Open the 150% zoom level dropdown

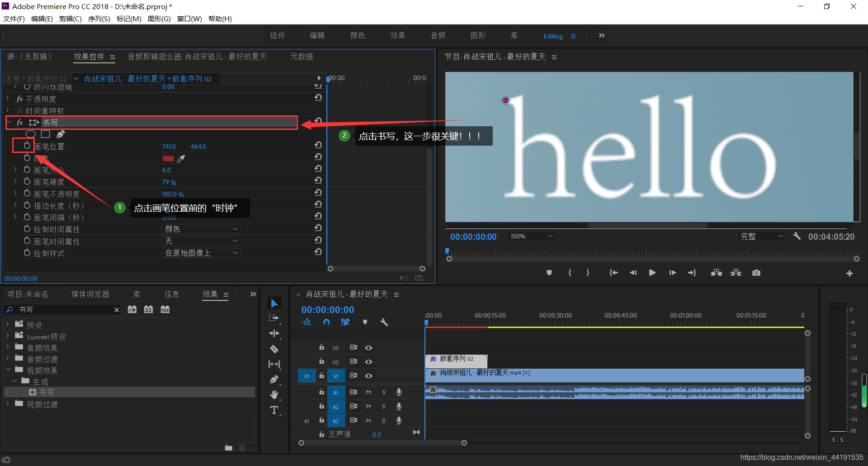[x=532, y=236]
